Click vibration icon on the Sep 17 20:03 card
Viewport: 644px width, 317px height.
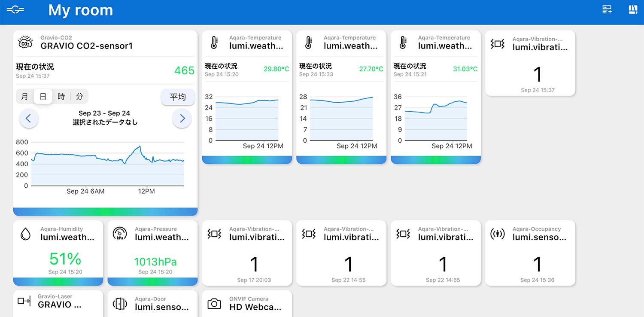[214, 233]
